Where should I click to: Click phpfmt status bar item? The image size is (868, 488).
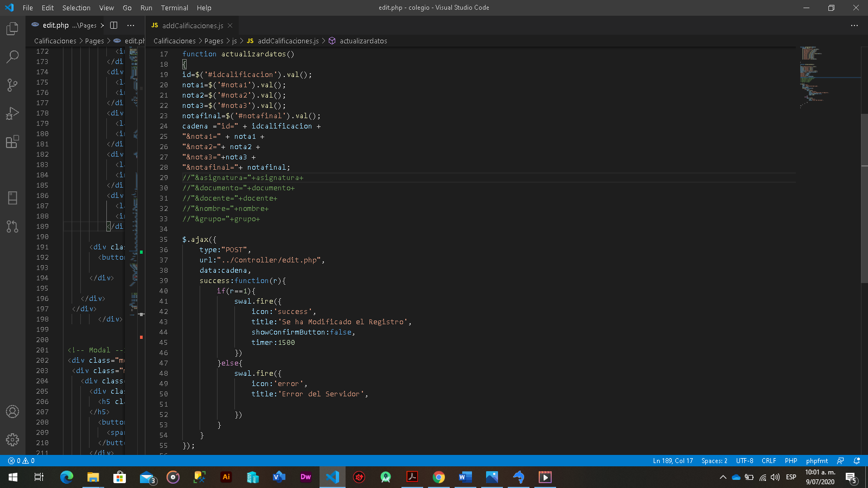[817, 461]
